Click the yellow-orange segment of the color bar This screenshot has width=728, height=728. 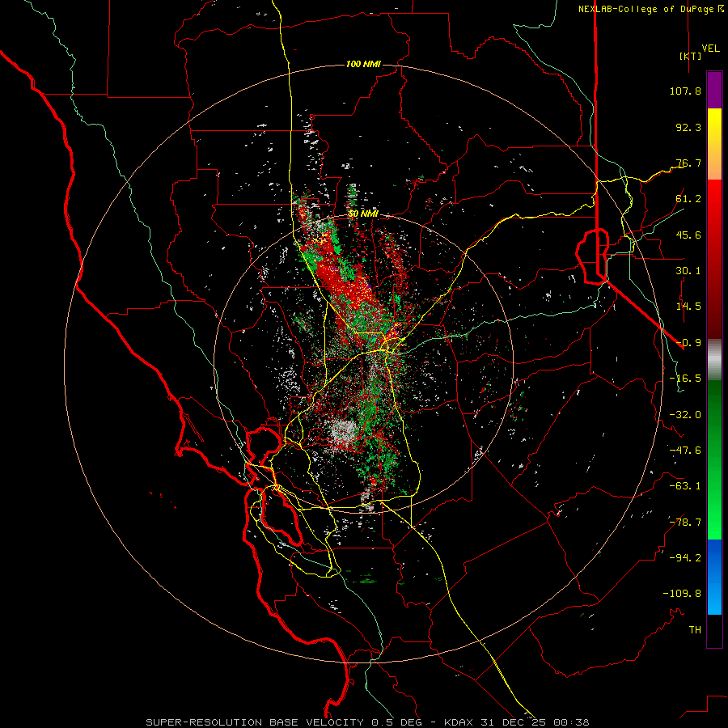714,144
